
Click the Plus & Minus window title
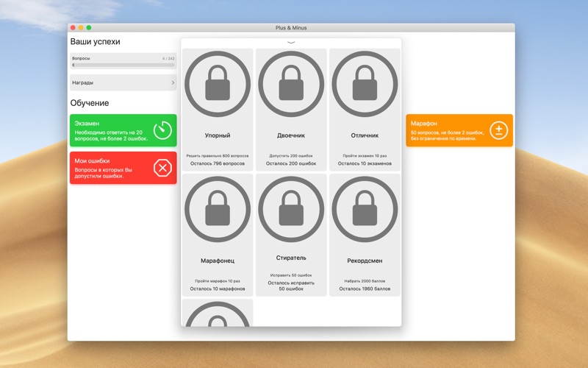click(291, 28)
